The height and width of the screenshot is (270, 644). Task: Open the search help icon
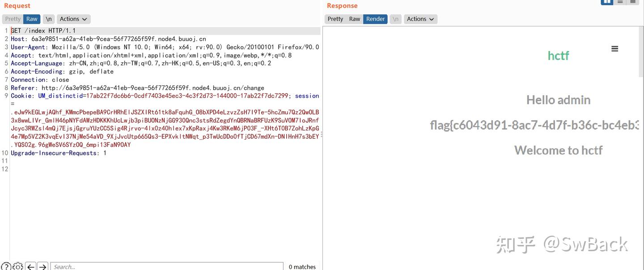coord(5,266)
